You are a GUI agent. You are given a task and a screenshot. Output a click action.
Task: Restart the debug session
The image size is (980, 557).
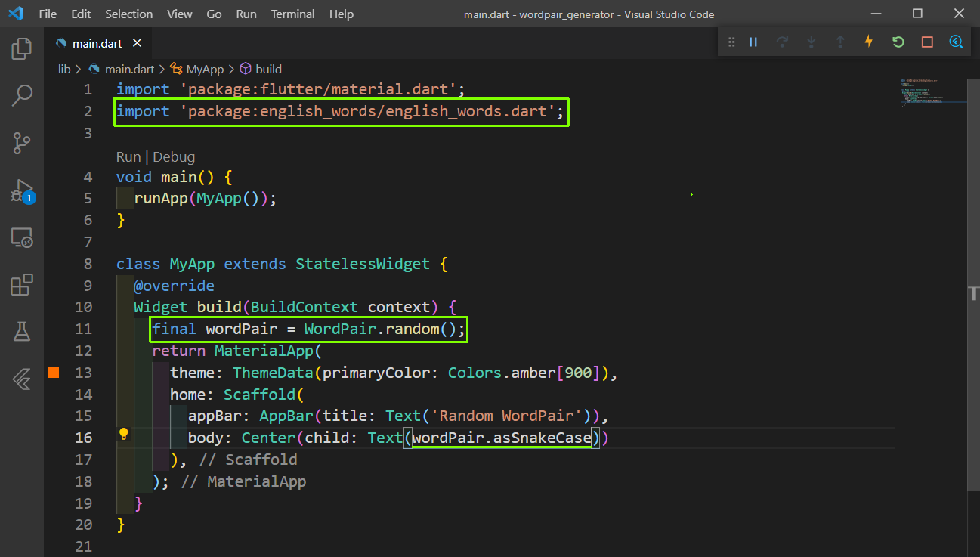[898, 42]
